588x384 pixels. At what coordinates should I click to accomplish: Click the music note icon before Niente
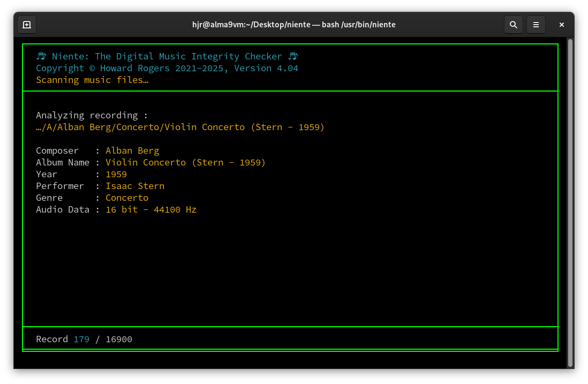(41, 56)
